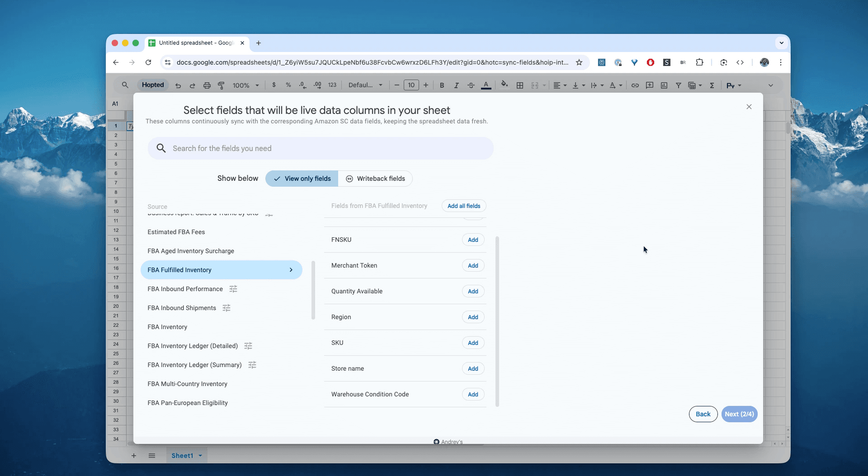Open settings icon beside FBA Inventory Ledger (Detailed)
The height and width of the screenshot is (476, 868).
point(248,346)
